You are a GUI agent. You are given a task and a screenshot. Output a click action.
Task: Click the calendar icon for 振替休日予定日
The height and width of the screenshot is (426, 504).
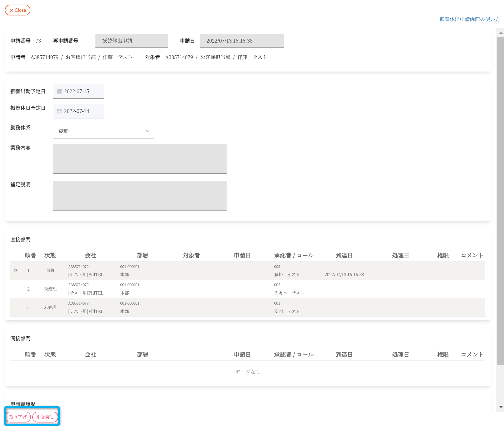[x=59, y=111]
